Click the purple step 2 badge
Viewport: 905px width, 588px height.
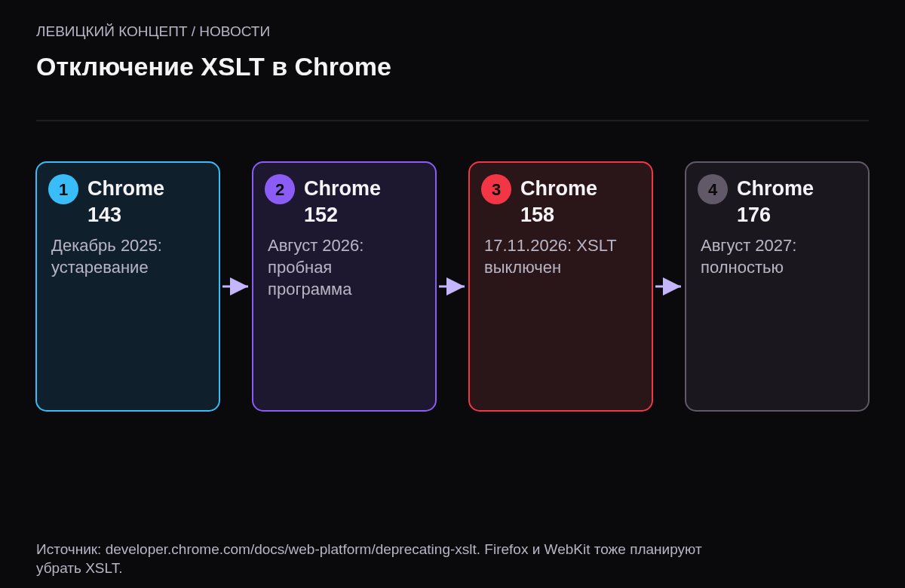[280, 189]
